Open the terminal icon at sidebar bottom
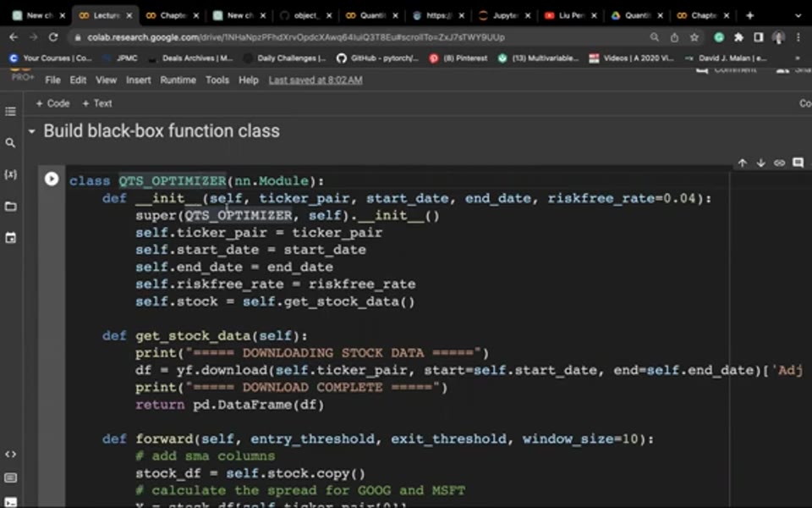Image resolution: width=812 pixels, height=508 pixels. point(10,502)
